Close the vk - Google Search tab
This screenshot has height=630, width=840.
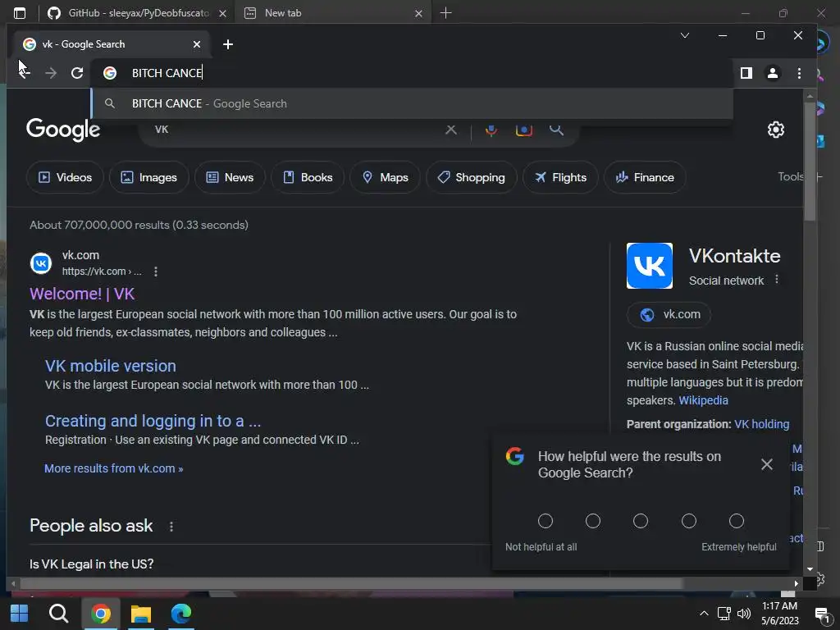pos(197,44)
